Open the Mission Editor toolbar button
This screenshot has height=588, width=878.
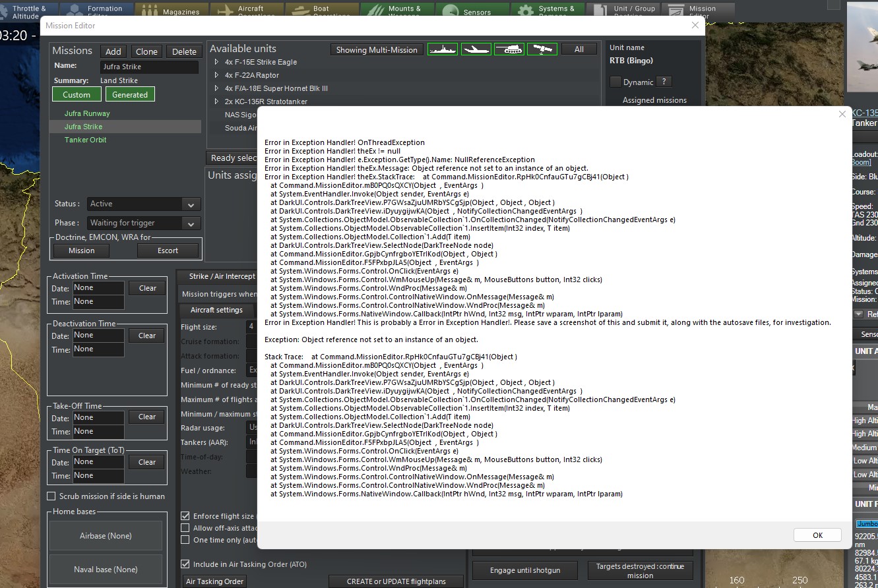[x=698, y=11]
